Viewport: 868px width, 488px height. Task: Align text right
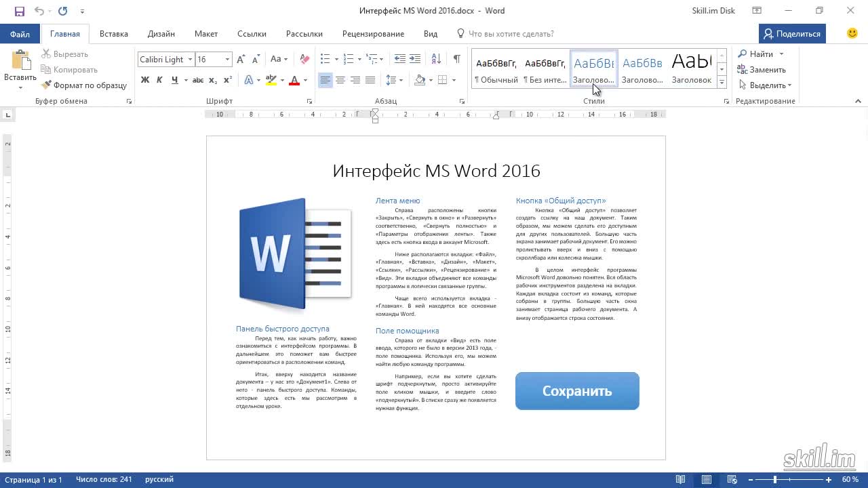point(355,80)
